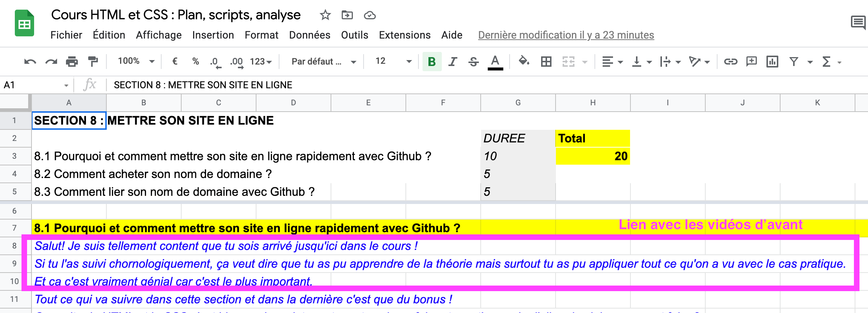Open the Outils menu

(x=355, y=35)
